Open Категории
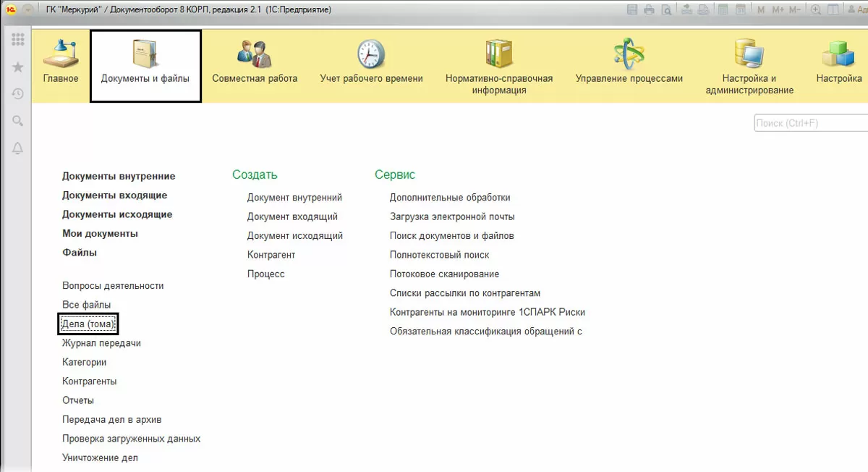The image size is (868, 472). (x=84, y=362)
